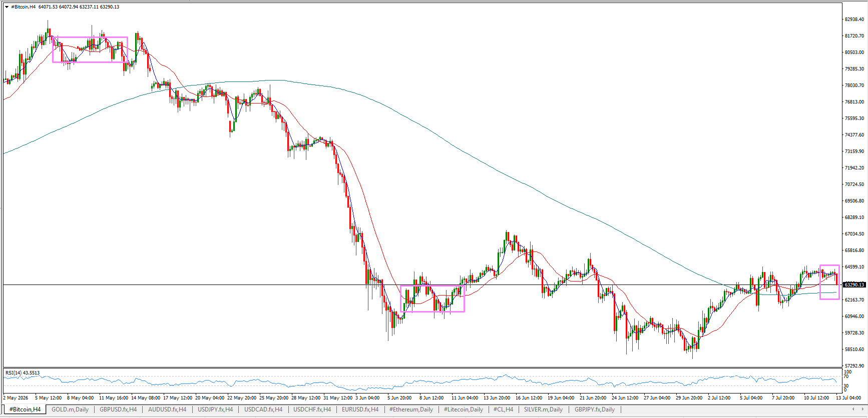Viewport: 868px width, 418px height.
Task: Click price axis value 58510.60
Action: [x=854, y=349]
